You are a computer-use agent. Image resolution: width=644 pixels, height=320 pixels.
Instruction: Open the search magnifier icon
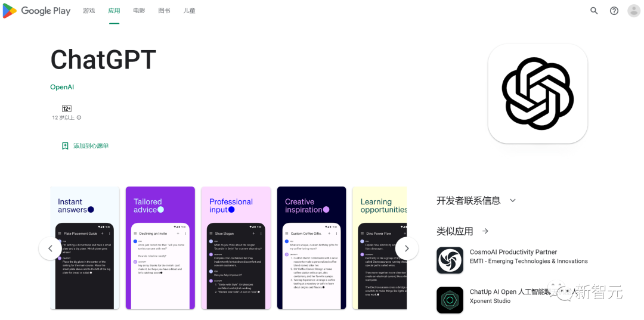coord(594,11)
